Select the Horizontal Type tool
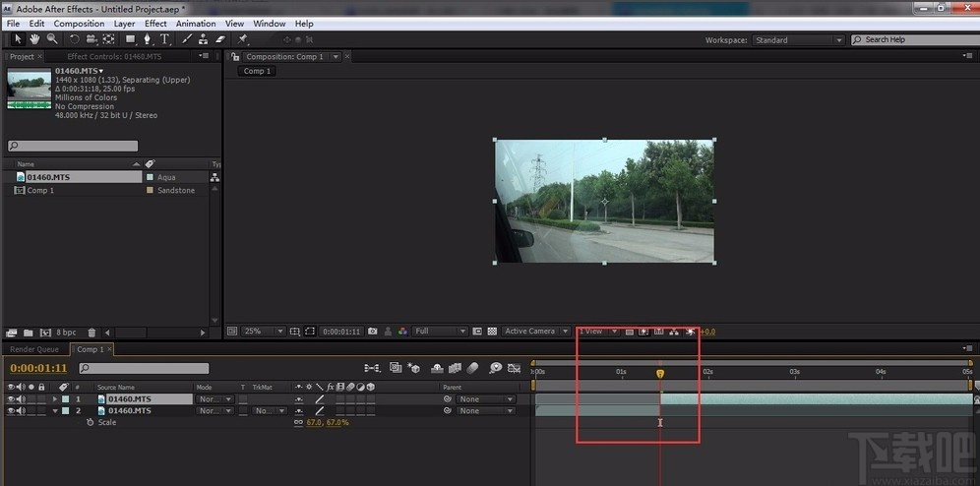This screenshot has height=486, width=980. (x=164, y=38)
